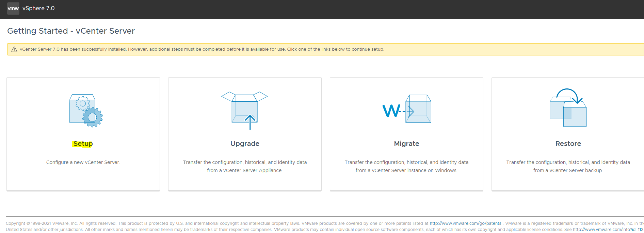Click the copyright notice text in footer

click(325, 227)
